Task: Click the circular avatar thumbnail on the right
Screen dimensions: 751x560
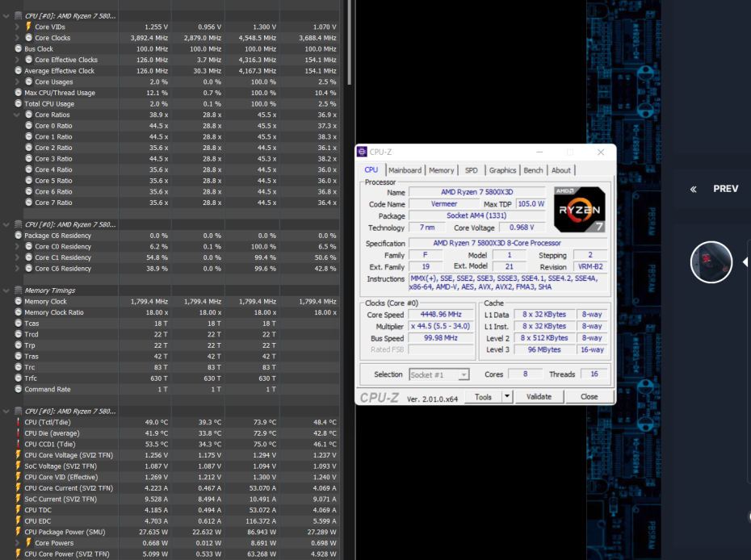Action: 711,261
